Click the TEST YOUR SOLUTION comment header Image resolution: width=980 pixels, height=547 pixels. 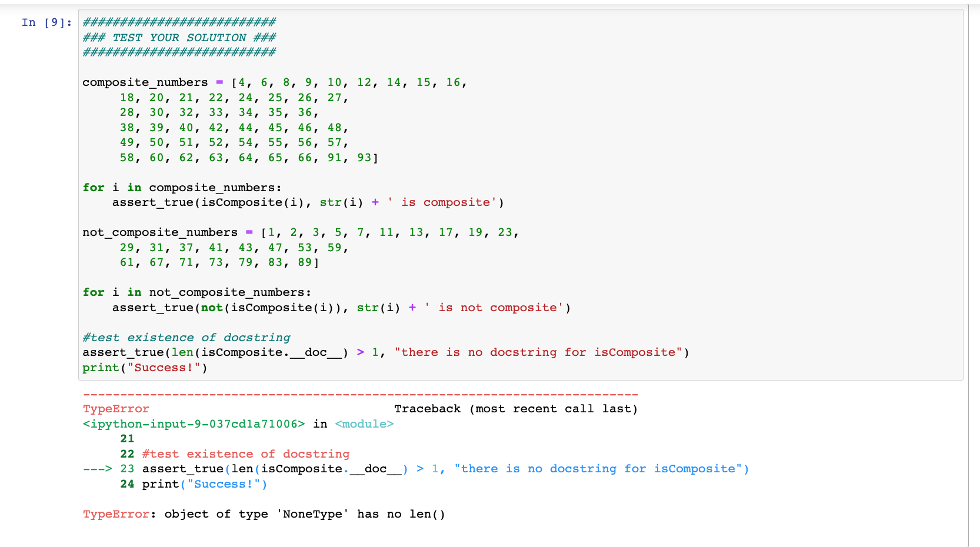pyautogui.click(x=179, y=37)
